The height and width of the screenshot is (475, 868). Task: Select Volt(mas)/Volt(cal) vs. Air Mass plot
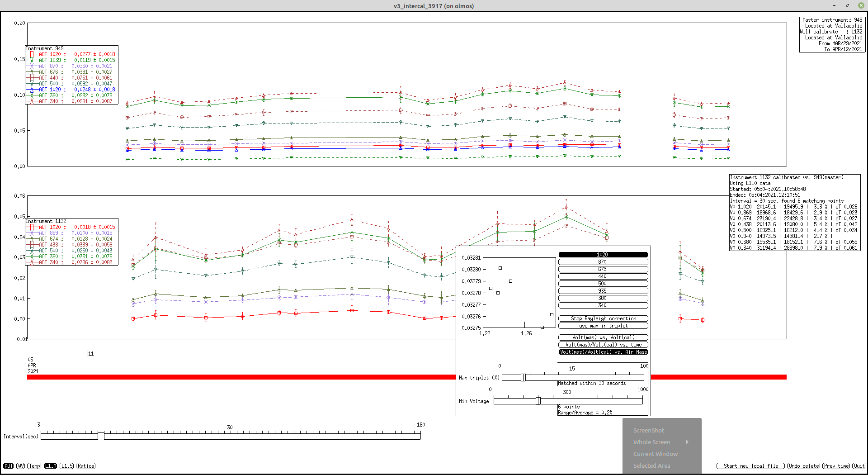coord(603,352)
